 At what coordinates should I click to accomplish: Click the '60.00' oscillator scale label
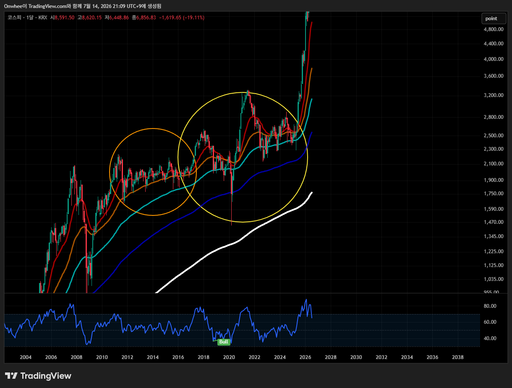[490, 322]
